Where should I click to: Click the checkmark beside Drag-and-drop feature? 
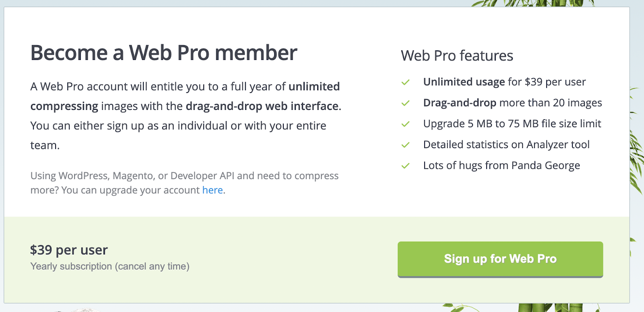click(x=405, y=103)
